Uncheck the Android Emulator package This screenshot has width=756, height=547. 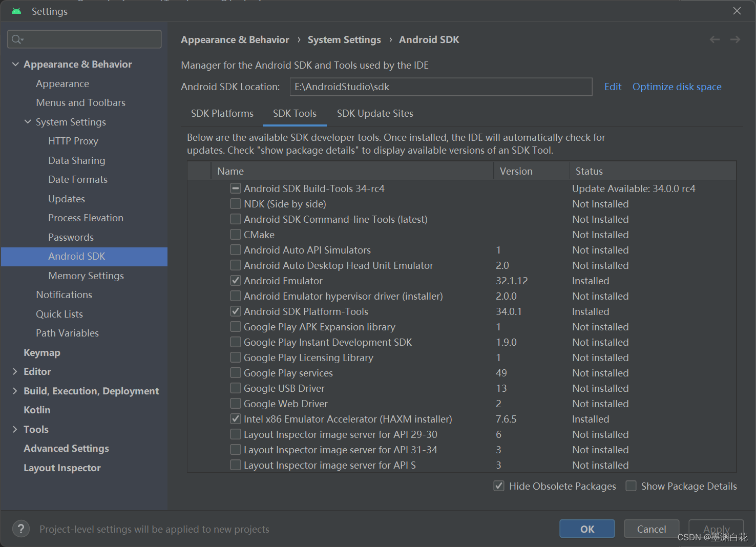(x=235, y=280)
